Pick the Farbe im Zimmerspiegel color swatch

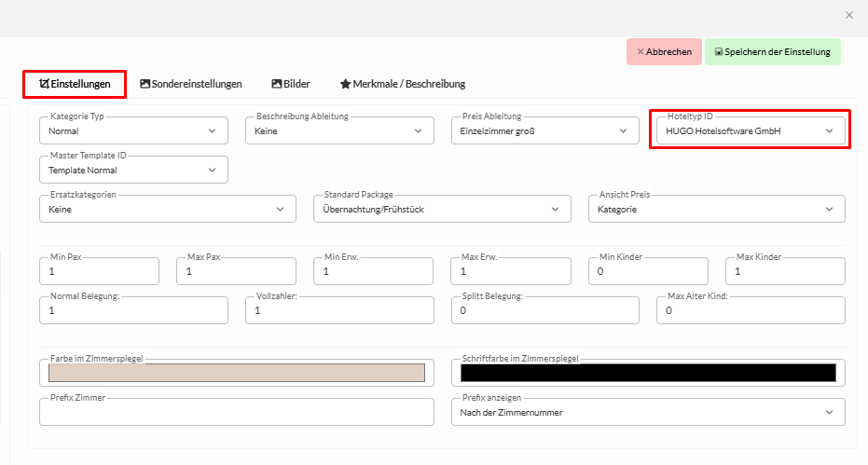tap(236, 373)
